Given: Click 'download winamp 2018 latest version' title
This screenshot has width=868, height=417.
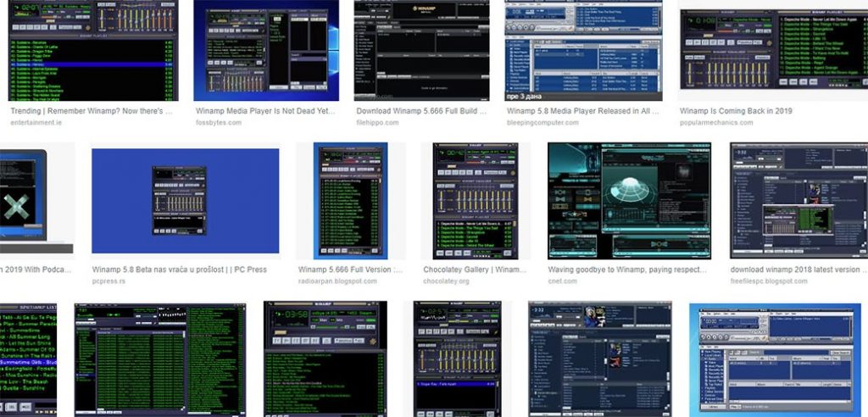Looking at the screenshot, I should [798, 270].
